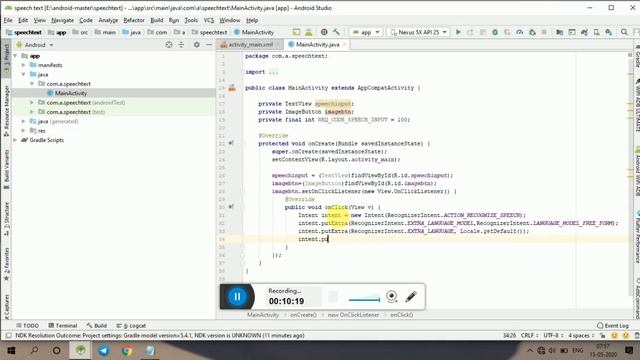The height and width of the screenshot is (360, 640).
Task: Collapse the app module tree node
Action: pyautogui.click(x=15, y=56)
